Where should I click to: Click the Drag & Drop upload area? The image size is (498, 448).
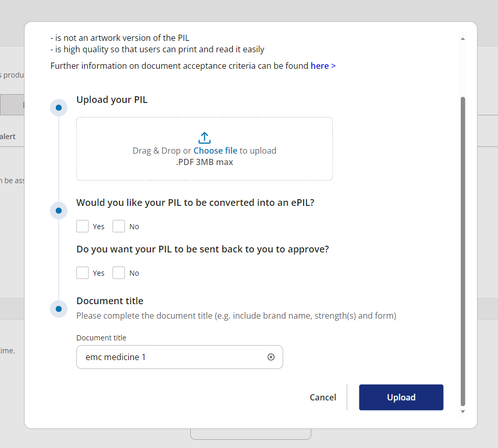coord(204,148)
